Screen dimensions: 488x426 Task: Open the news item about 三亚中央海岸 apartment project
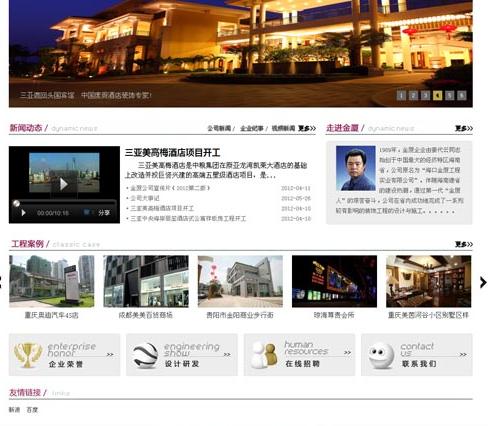(188, 219)
